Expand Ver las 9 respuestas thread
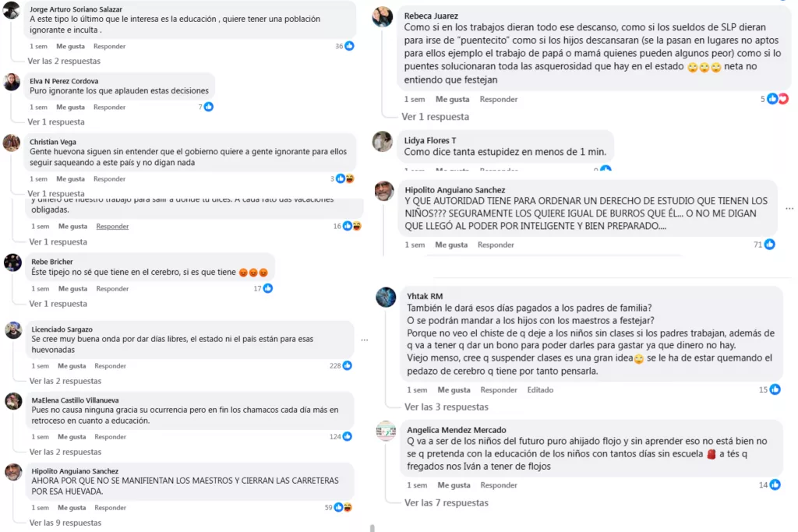Viewport: 798px width, 532px height. pos(65,523)
